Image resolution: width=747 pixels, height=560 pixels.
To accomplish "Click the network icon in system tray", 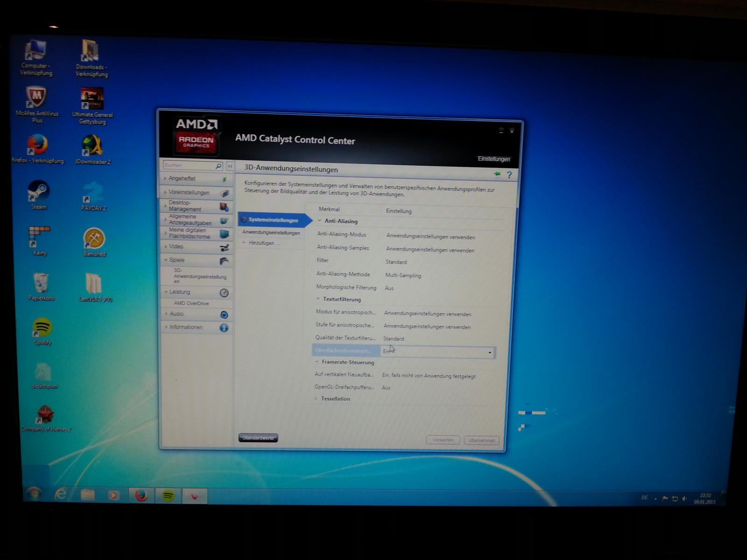I will coord(675,499).
